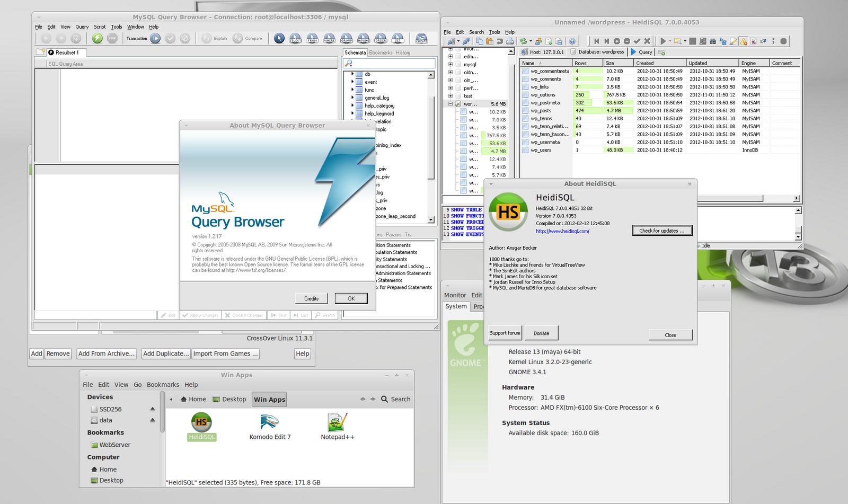This screenshot has height=504, width=848.
Task: Click the SET query builder icon
Action: (397, 38)
